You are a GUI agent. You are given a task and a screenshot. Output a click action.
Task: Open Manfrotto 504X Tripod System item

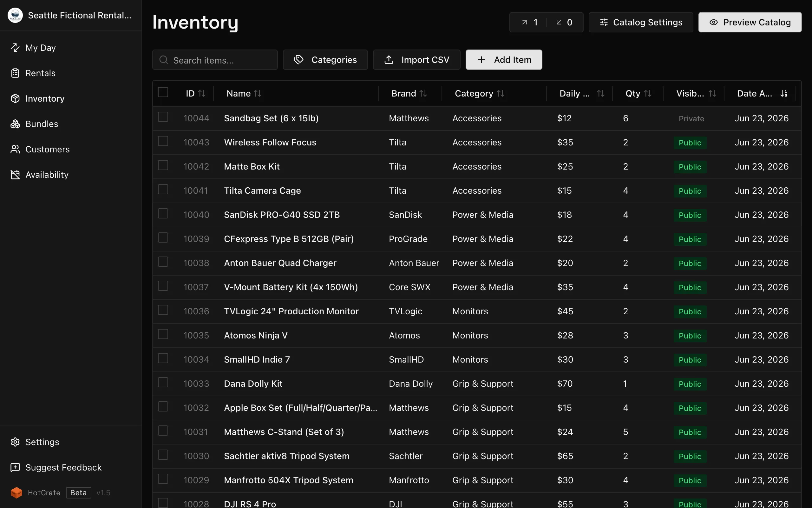[289, 480]
